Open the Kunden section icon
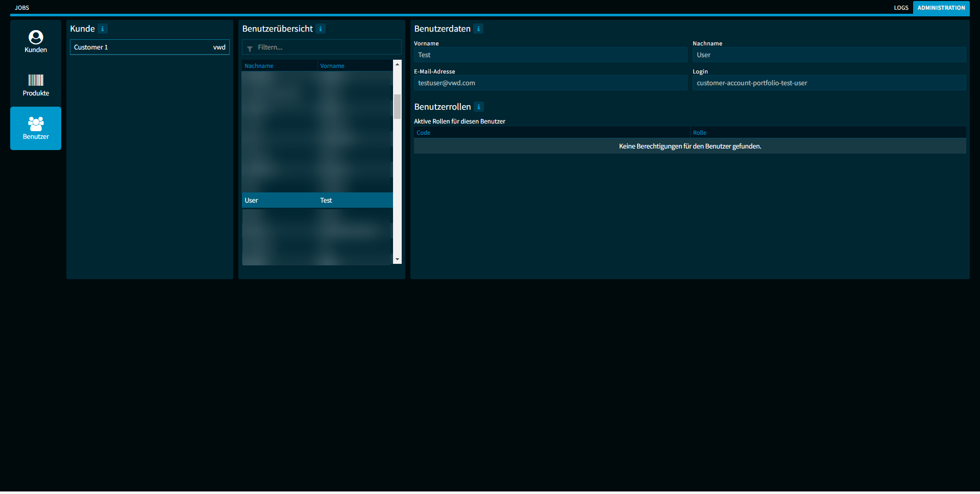The width and height of the screenshot is (980, 494). (36, 37)
